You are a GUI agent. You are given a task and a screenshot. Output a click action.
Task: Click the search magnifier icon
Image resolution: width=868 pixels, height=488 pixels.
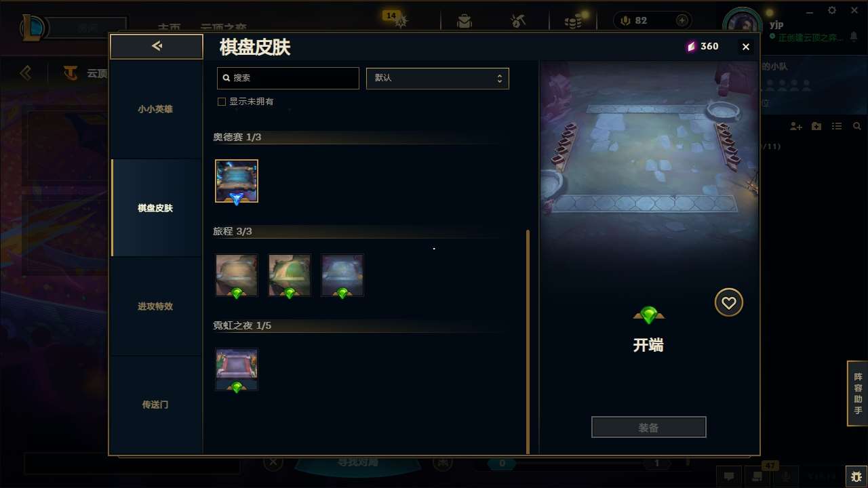click(226, 78)
